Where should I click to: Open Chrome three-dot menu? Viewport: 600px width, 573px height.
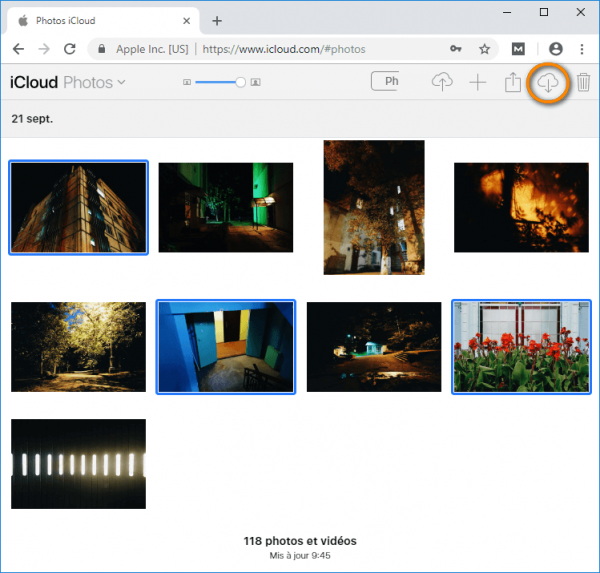coord(582,49)
